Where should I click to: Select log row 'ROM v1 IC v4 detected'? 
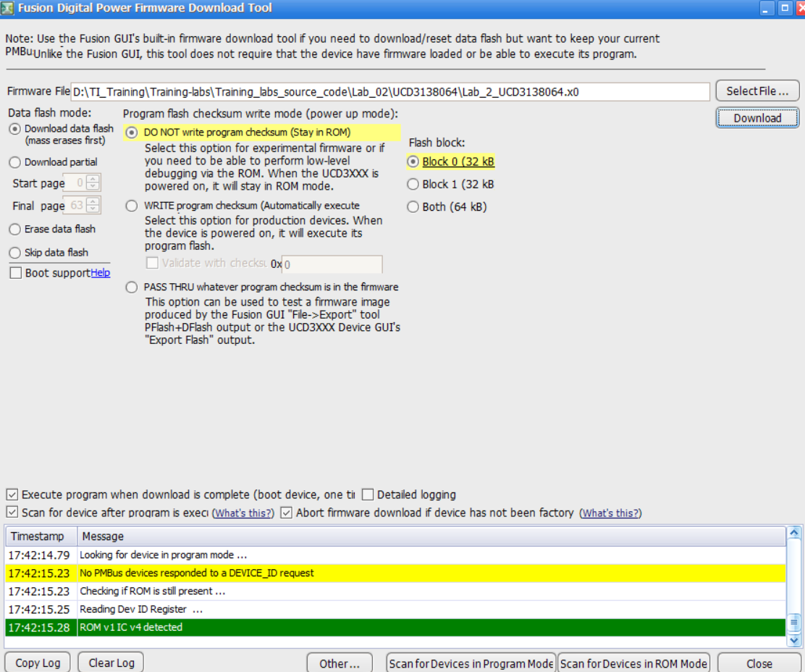coord(395,627)
